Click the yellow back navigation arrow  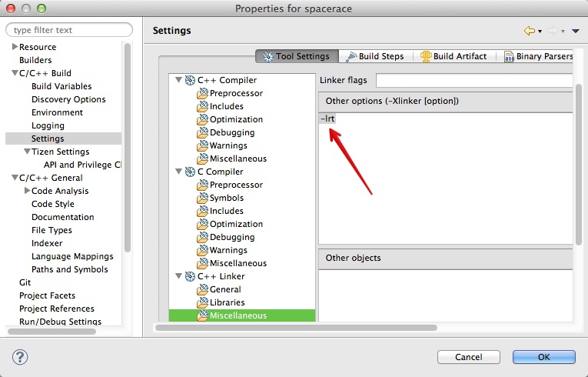[x=529, y=31]
